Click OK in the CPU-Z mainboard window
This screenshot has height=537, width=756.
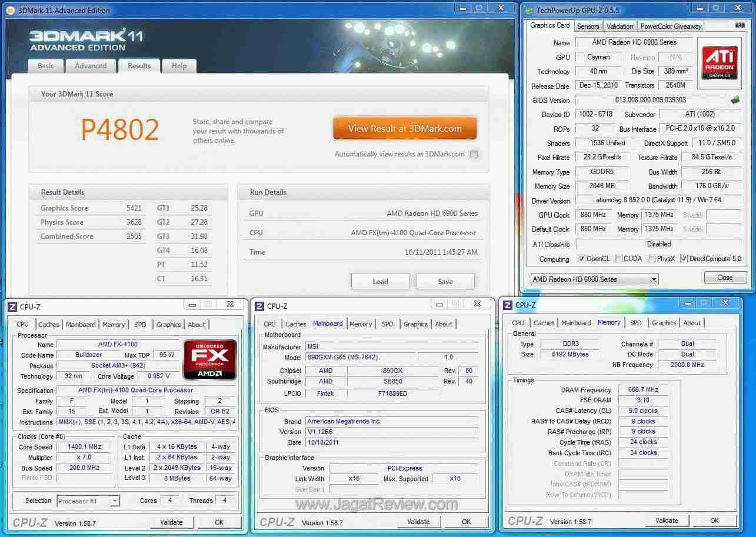pyautogui.click(x=467, y=522)
